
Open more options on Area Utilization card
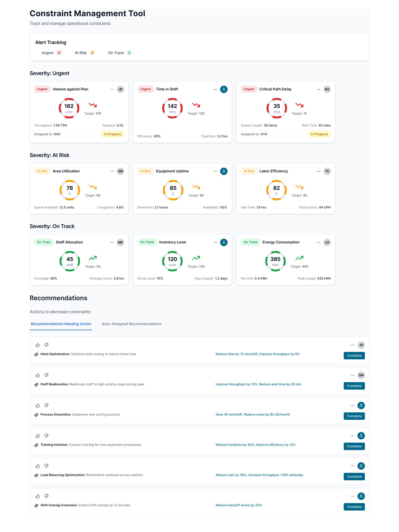112,171
